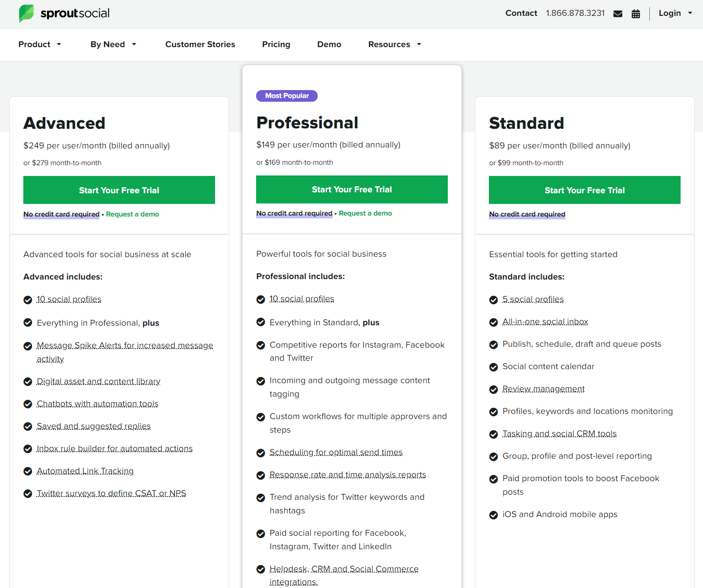Image resolution: width=703 pixels, height=588 pixels.
Task: Click checkmark icon beside 'Paid promotion tools to boost Facebook'
Action: pos(494,479)
